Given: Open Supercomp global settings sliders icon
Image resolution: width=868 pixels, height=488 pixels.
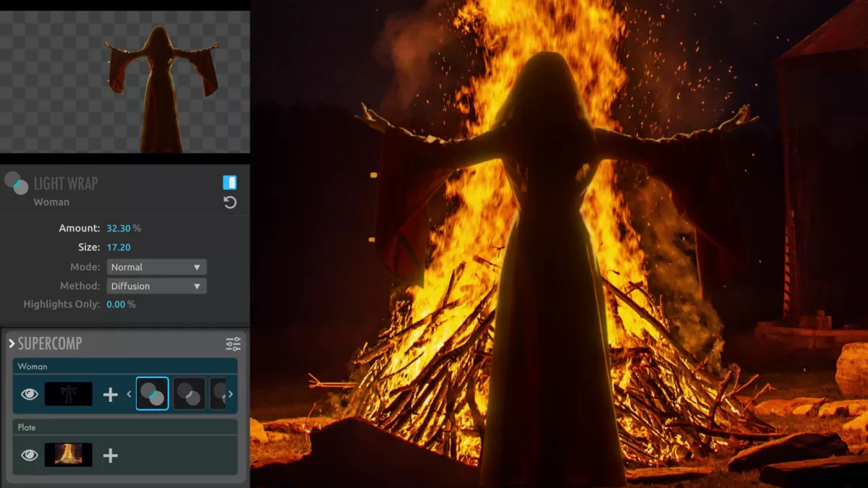Looking at the screenshot, I should point(233,344).
